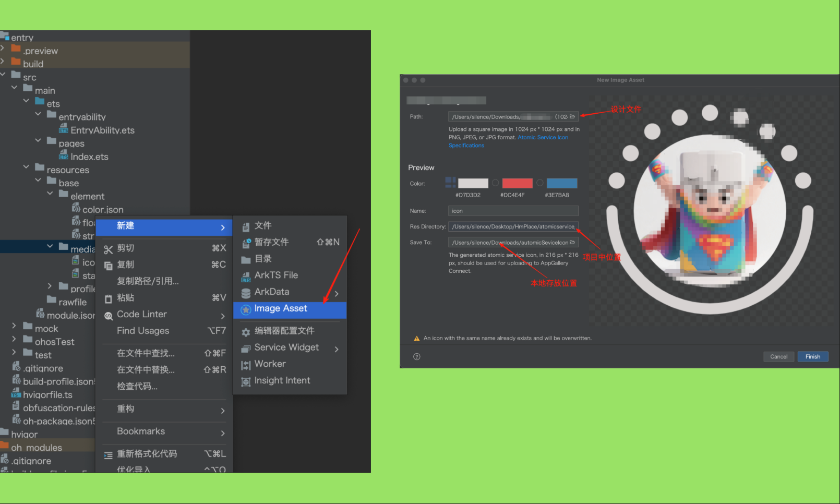
Task: Click the Code Linter magnifier icon
Action: [x=108, y=316]
